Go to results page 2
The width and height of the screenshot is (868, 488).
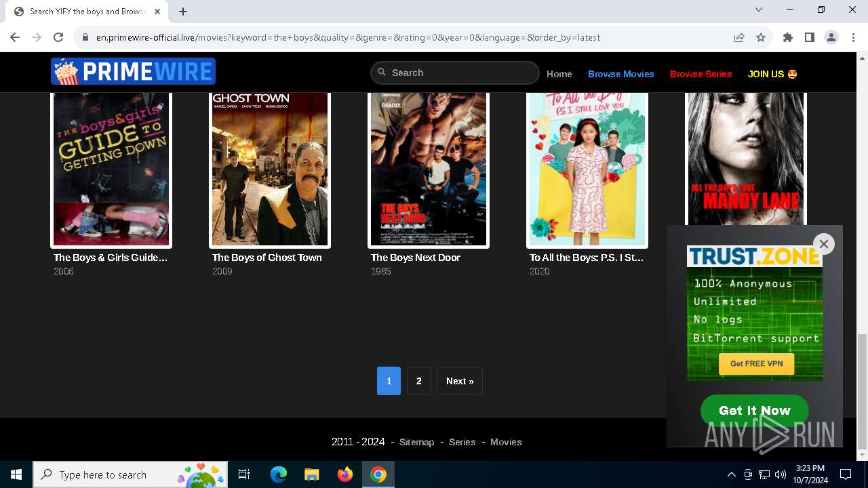point(418,381)
